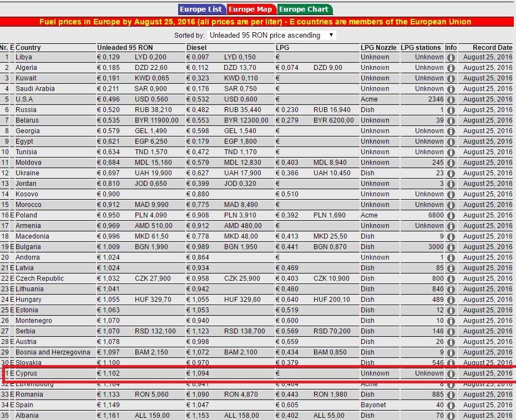Open info icon in Tunisia row
The image size is (516, 420).
pyautogui.click(x=451, y=152)
